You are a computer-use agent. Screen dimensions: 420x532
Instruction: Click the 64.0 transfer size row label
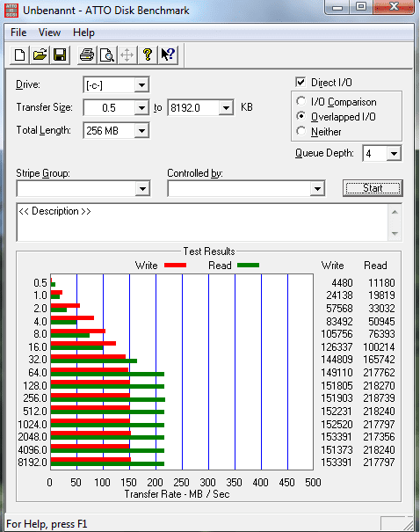tap(37, 373)
